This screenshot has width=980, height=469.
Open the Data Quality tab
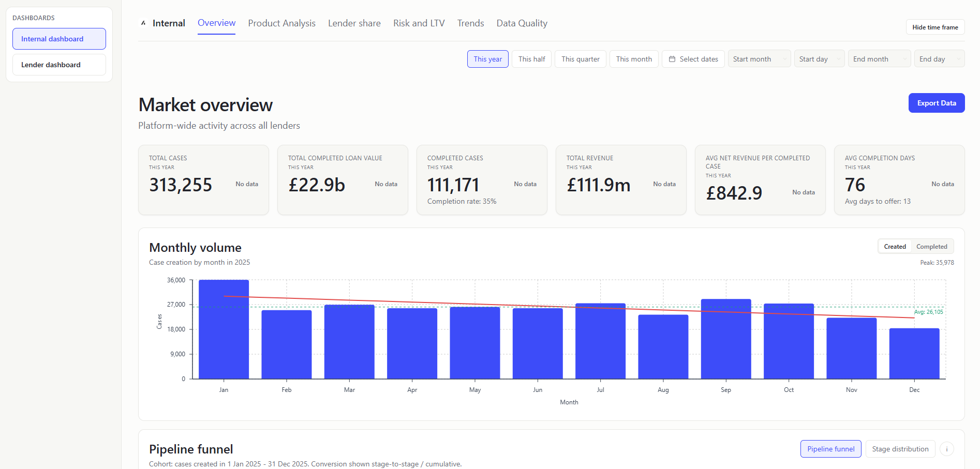522,23
